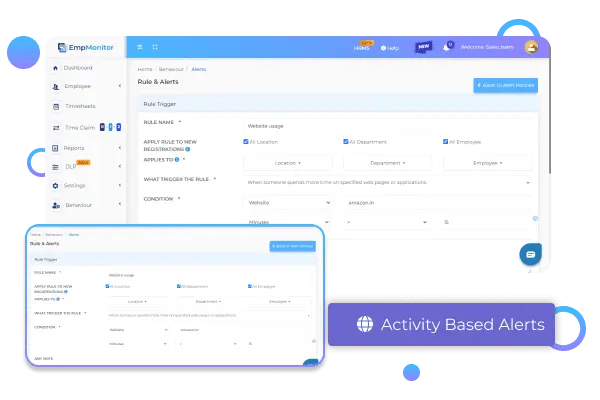
Task: Open the Help link in header
Action: [x=390, y=48]
